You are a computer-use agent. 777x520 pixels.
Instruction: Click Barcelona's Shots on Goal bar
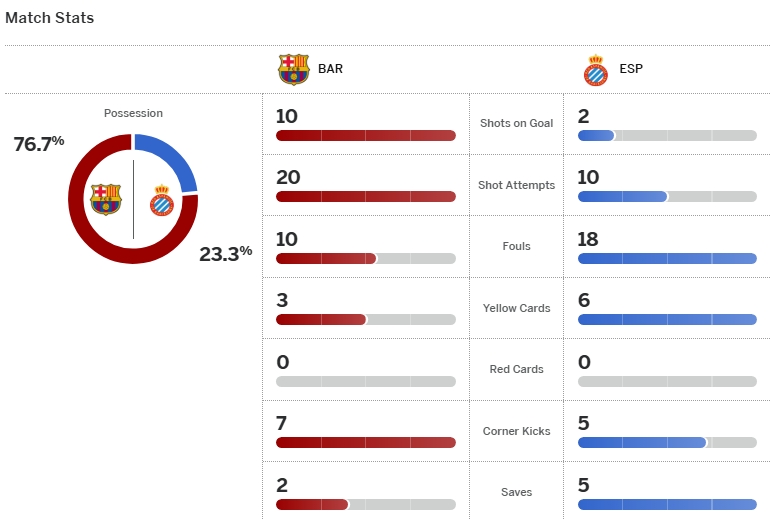click(365, 135)
